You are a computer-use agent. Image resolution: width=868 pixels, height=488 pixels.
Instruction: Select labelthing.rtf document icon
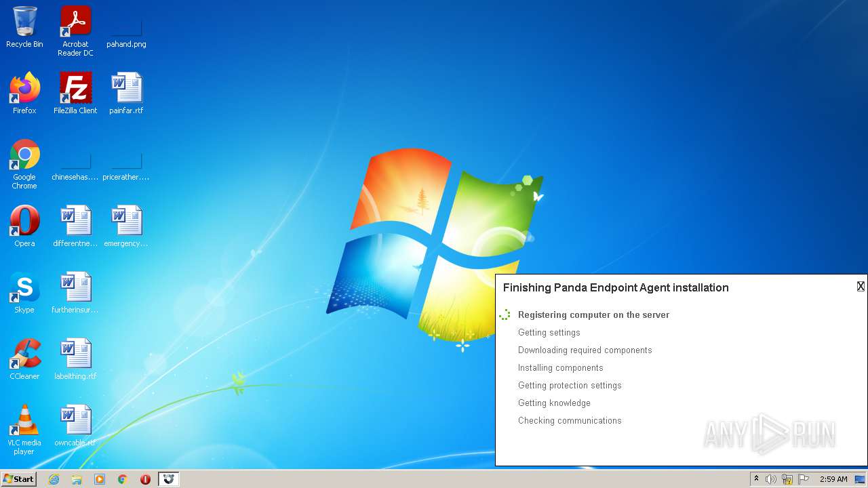75,359
